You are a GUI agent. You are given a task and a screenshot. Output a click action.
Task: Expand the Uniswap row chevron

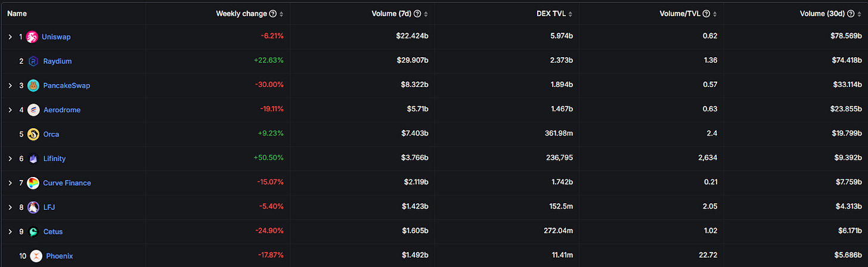point(10,37)
